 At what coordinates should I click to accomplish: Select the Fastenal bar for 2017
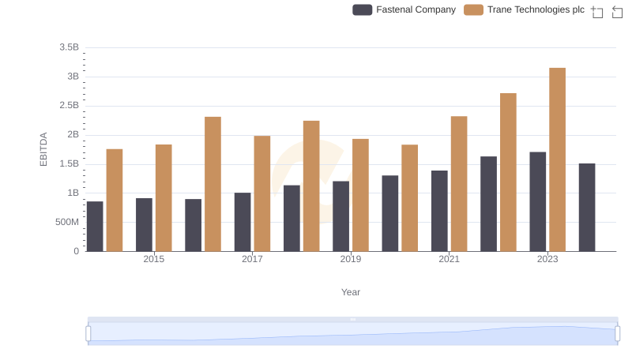[243, 222]
